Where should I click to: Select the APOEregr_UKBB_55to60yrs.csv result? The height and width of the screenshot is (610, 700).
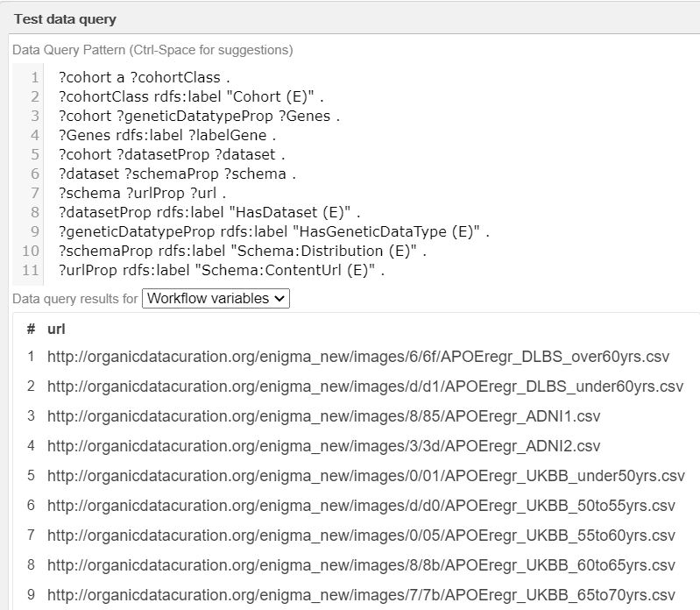pyautogui.click(x=361, y=536)
